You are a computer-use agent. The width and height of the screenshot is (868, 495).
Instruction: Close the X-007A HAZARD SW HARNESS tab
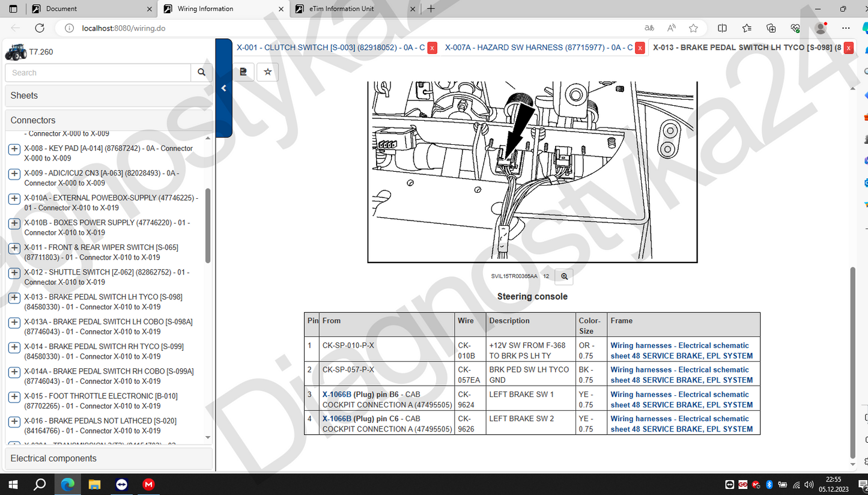[640, 48]
